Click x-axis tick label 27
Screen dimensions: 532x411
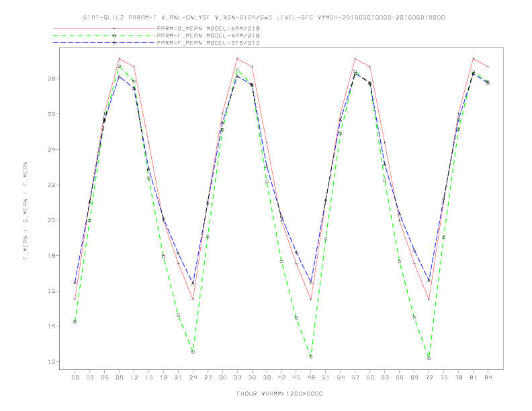click(x=208, y=377)
